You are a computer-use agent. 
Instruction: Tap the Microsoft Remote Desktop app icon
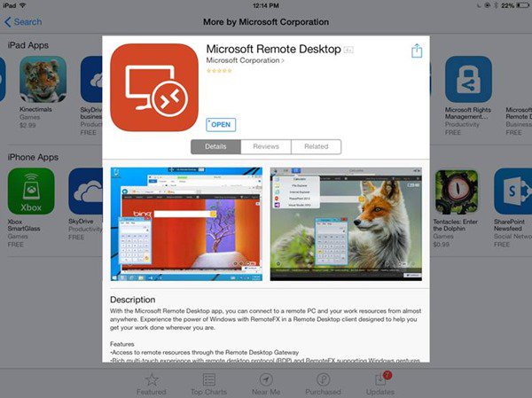click(154, 87)
